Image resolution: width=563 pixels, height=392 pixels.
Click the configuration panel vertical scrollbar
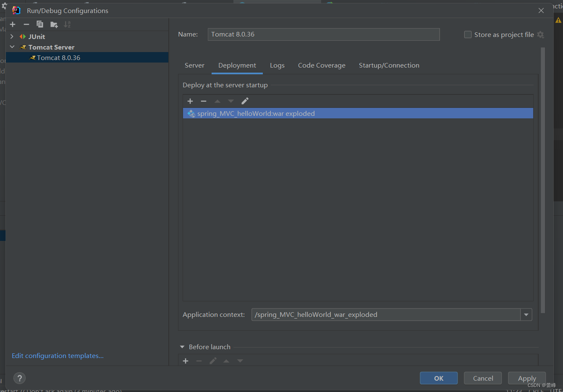tap(543, 180)
